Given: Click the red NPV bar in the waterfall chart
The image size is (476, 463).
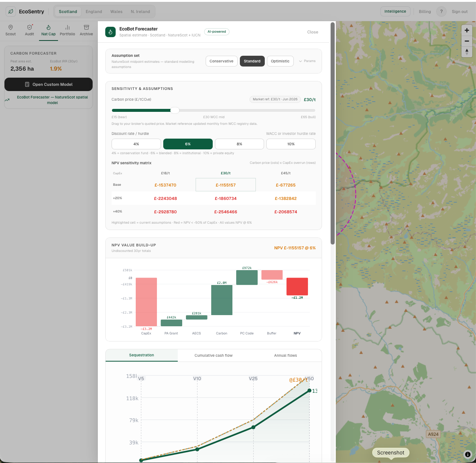Looking at the screenshot, I should (x=297, y=286).
